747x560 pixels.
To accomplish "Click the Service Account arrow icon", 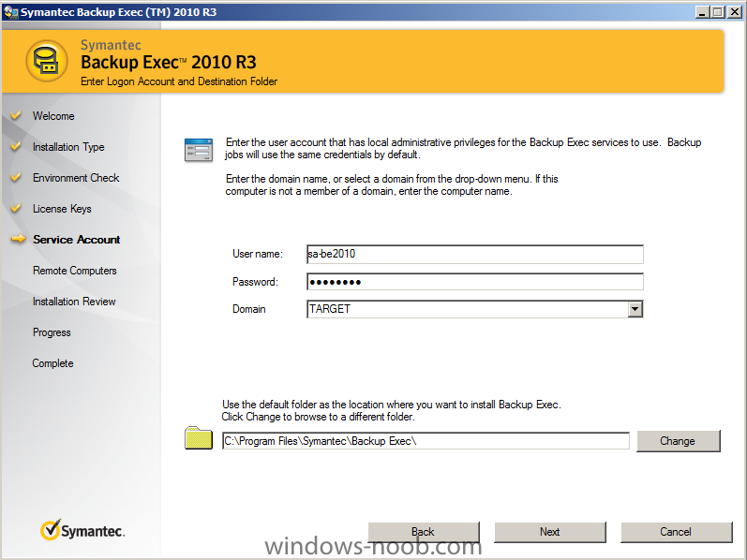I will 18,239.
